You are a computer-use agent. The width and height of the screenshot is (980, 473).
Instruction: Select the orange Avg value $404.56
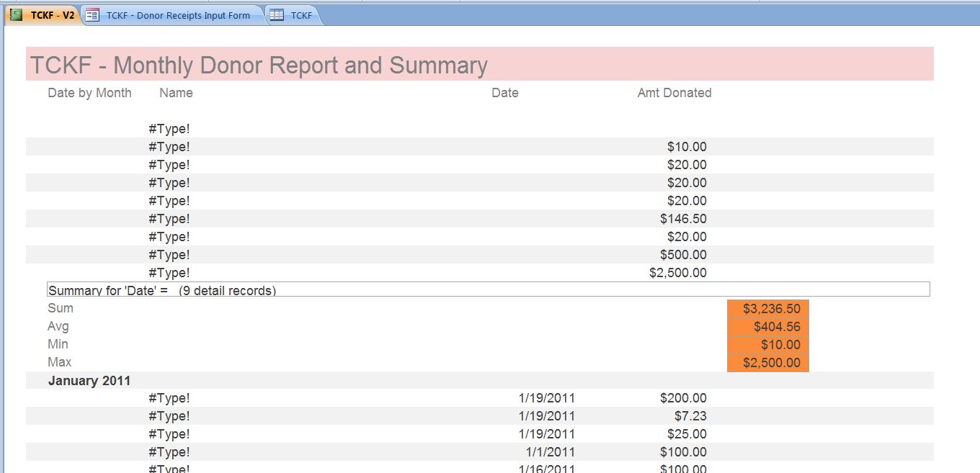point(768,327)
